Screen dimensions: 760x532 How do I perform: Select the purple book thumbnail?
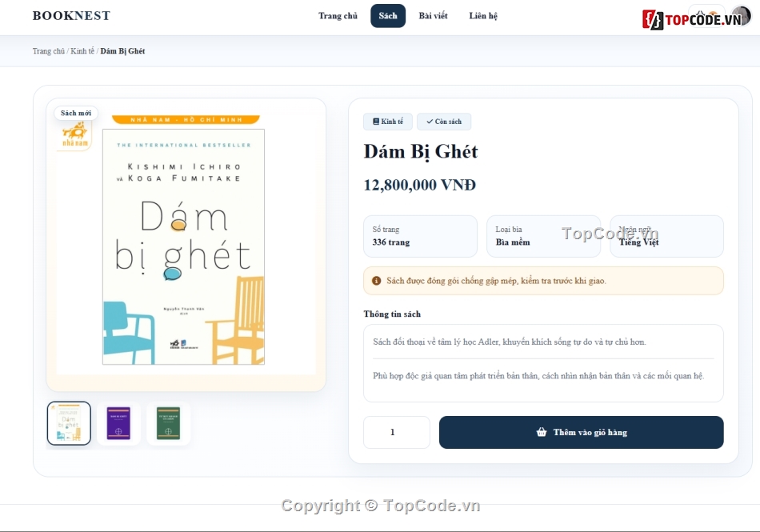click(118, 423)
